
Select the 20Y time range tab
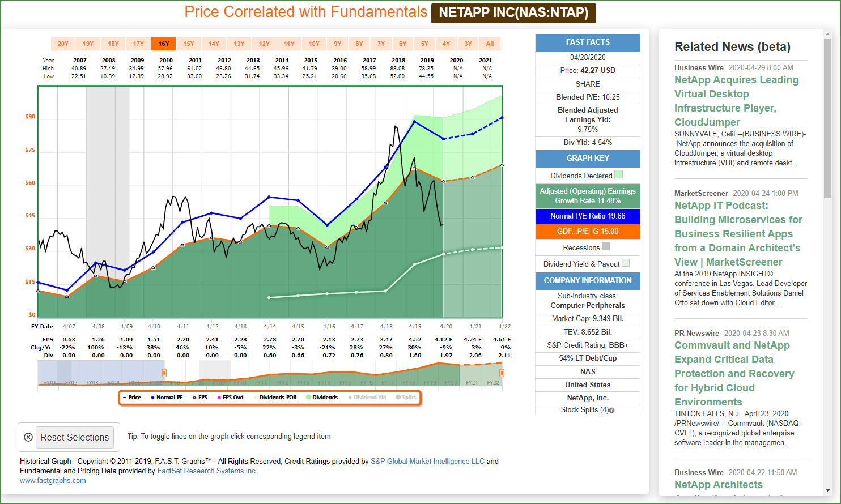pos(63,44)
